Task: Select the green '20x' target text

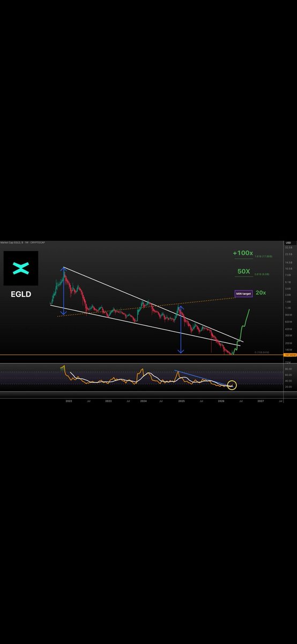Action: coord(262,294)
